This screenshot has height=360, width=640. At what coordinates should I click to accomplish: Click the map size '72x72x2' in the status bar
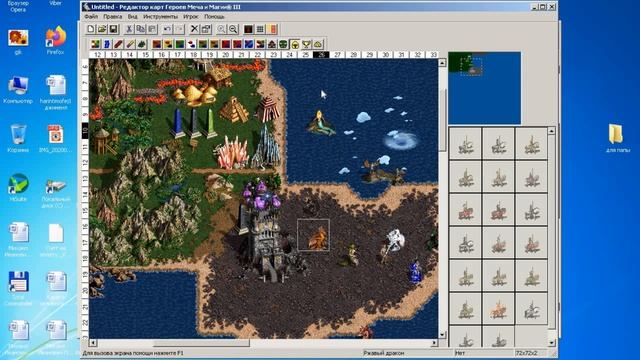527,353
